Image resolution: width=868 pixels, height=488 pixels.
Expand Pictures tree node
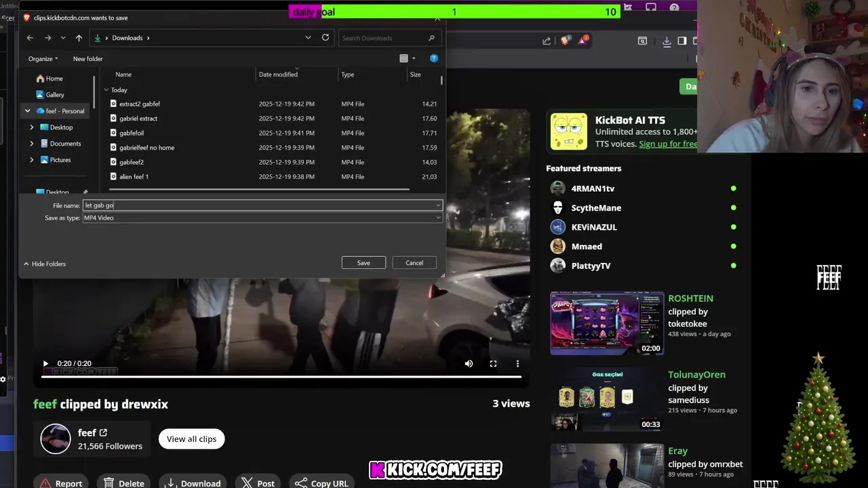(31, 160)
